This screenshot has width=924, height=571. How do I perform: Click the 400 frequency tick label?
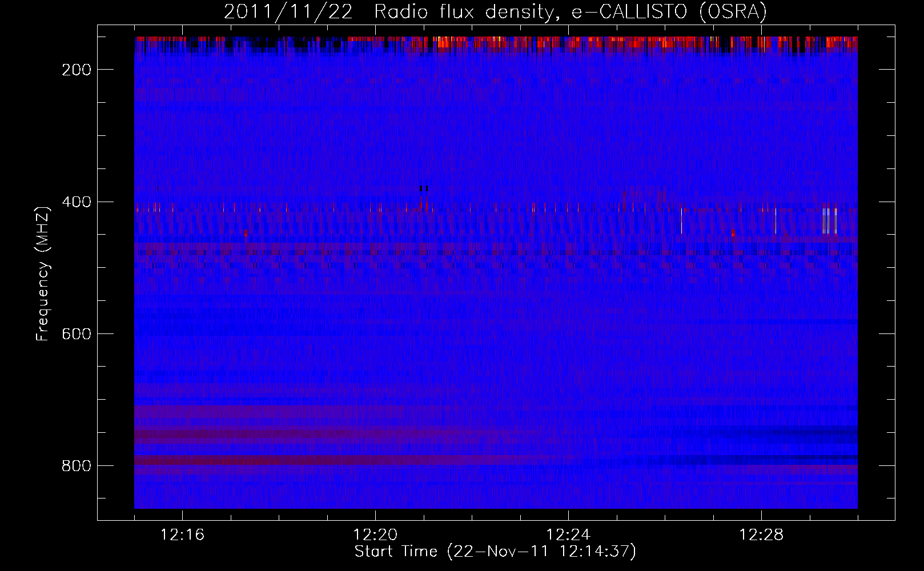(x=76, y=202)
